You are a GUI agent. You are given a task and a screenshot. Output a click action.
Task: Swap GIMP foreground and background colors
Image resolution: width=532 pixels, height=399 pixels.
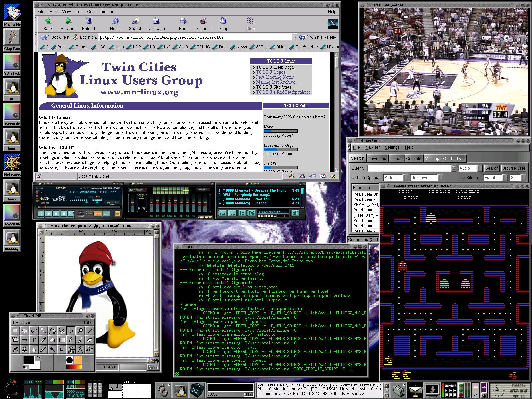(x=39, y=358)
